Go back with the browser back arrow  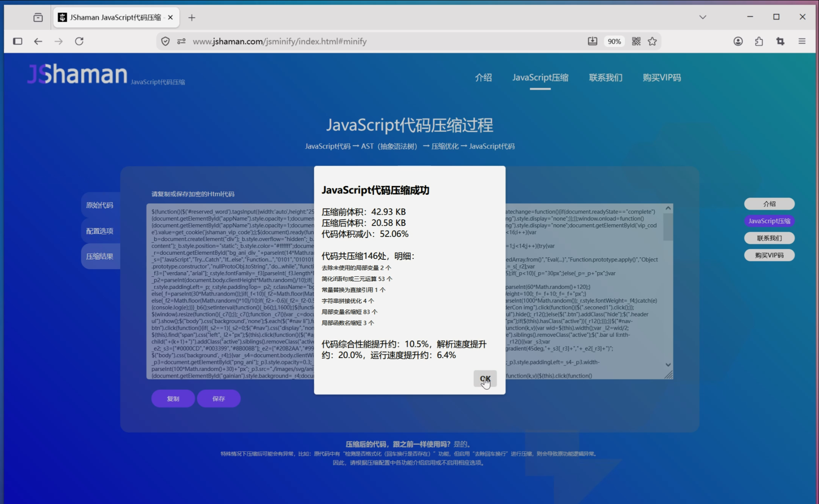38,41
